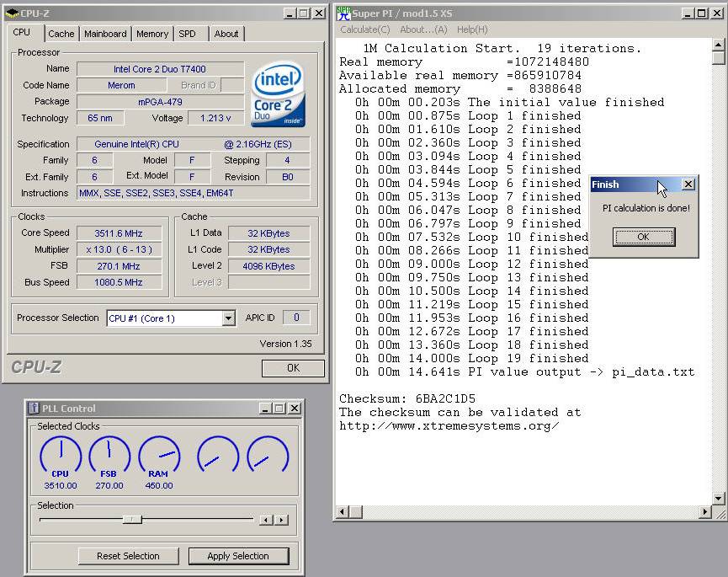Click the right arrow stepper beside Selection slider

click(x=281, y=521)
